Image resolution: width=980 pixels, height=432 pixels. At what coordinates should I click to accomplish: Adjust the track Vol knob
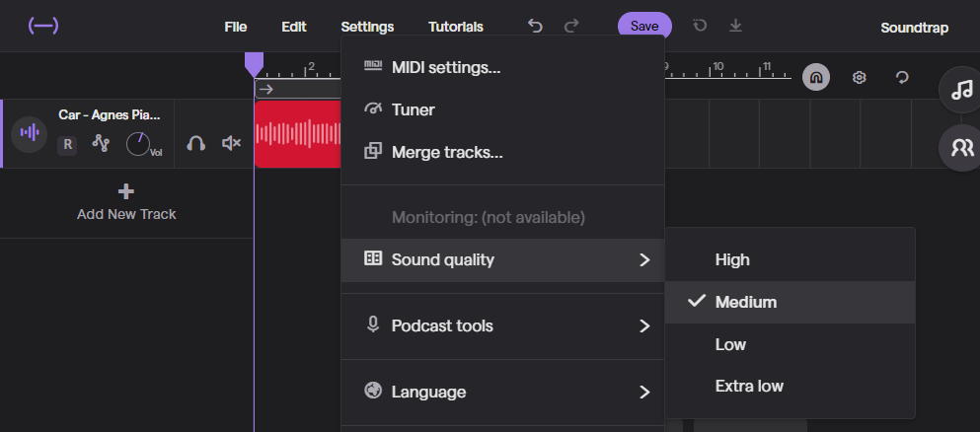138,144
